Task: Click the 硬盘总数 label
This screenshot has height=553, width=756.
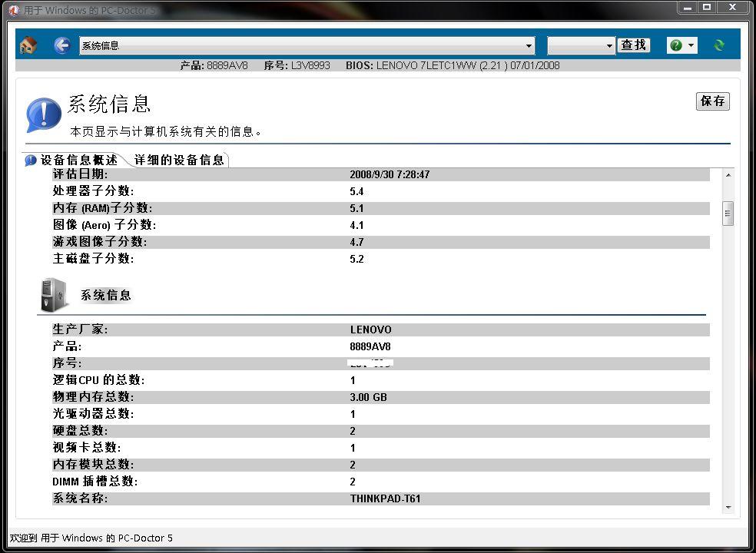Action: [80, 431]
